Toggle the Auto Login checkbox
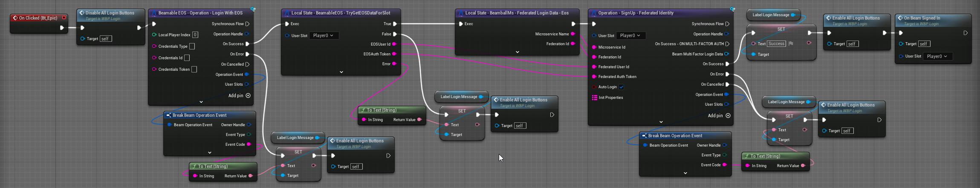The image size is (980, 188). tap(622, 87)
